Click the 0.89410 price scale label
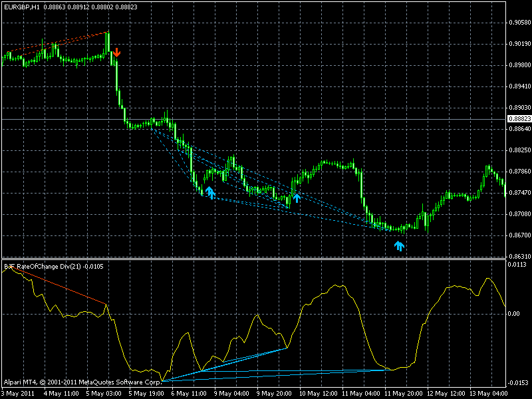The image size is (532, 399). [520, 86]
